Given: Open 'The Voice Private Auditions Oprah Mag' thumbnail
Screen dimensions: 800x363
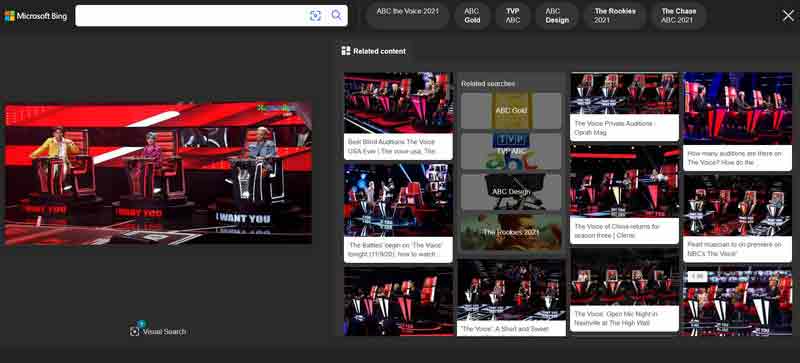Looking at the screenshot, I should click(x=624, y=93).
